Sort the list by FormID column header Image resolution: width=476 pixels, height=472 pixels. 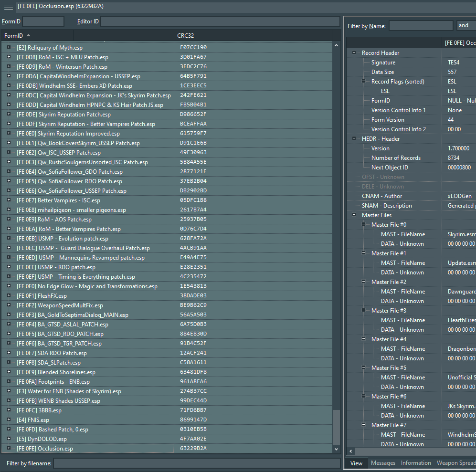click(37, 35)
